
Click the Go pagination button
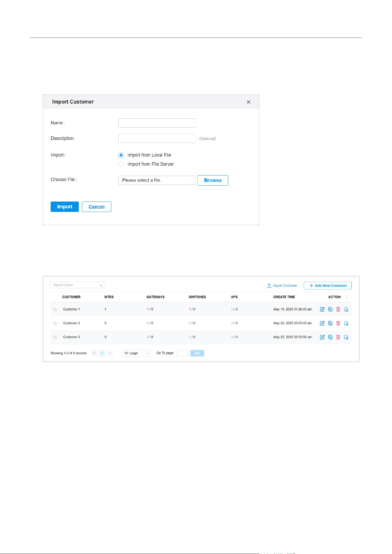197,353
